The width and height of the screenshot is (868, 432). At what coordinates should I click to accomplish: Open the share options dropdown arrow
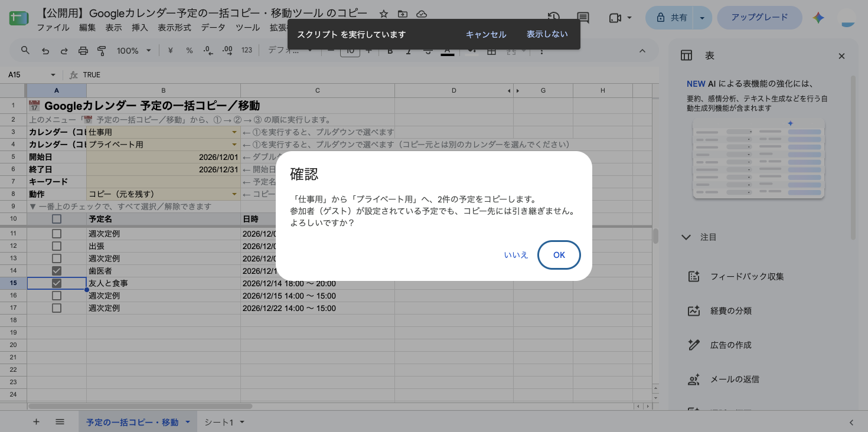click(x=702, y=18)
